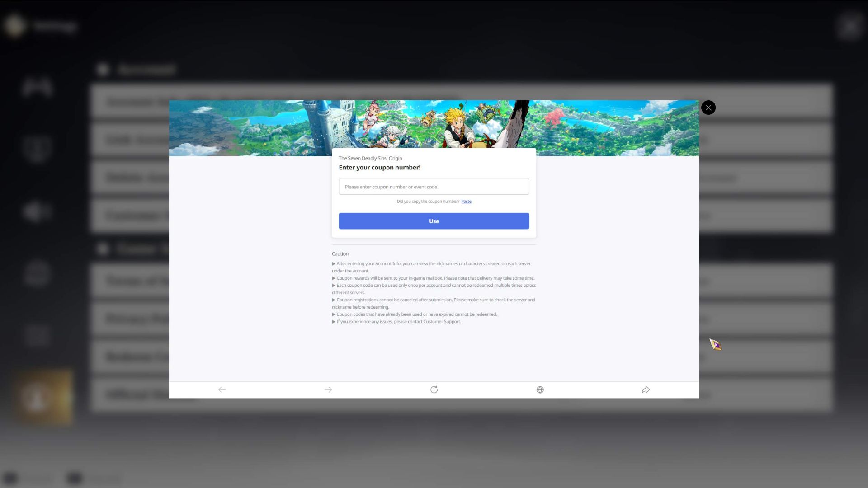868x488 pixels.
Task: Reload the coupon page with refresh icon
Action: click(434, 389)
